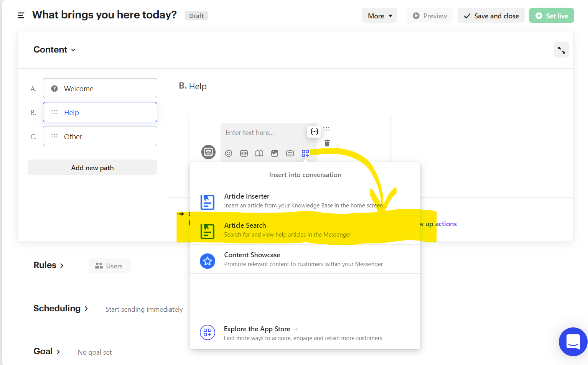Viewport: 588px width, 365px height.
Task: Click the Draft status badge
Action: (196, 16)
